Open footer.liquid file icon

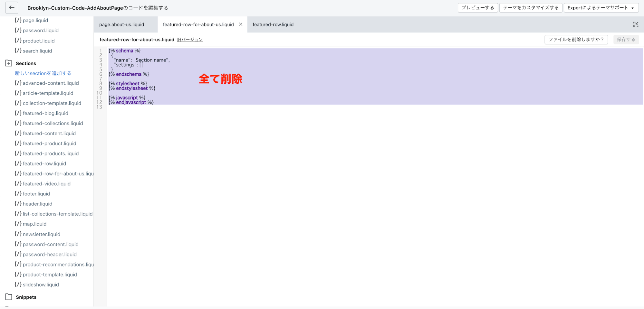tap(18, 194)
